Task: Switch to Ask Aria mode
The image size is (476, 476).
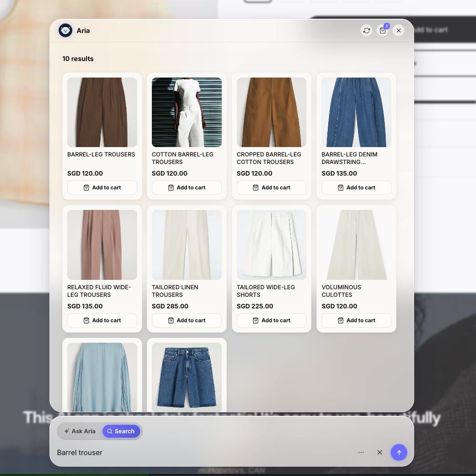Action: (x=80, y=431)
